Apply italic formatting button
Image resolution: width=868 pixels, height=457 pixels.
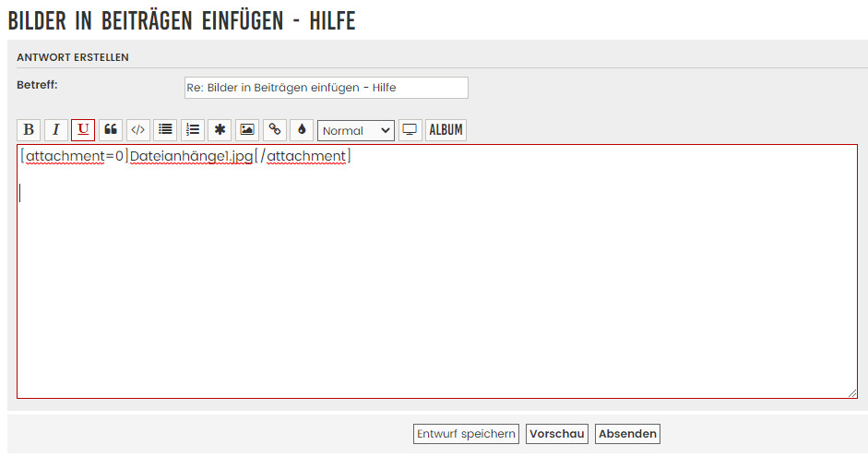pyautogui.click(x=56, y=130)
